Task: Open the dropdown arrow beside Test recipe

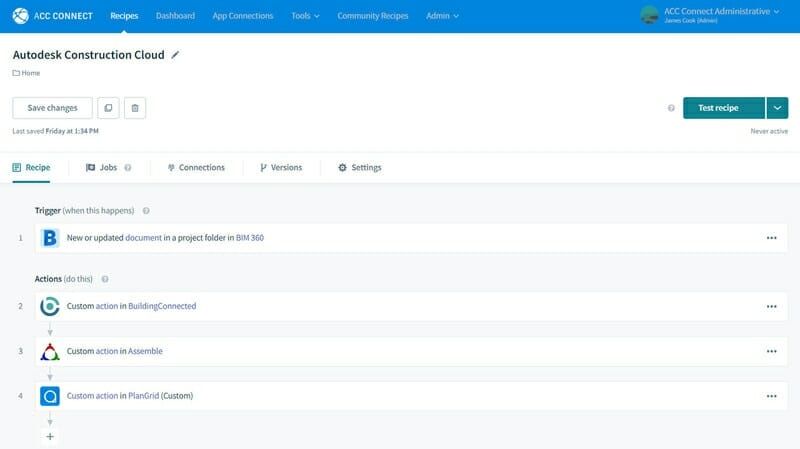Action: (777, 108)
